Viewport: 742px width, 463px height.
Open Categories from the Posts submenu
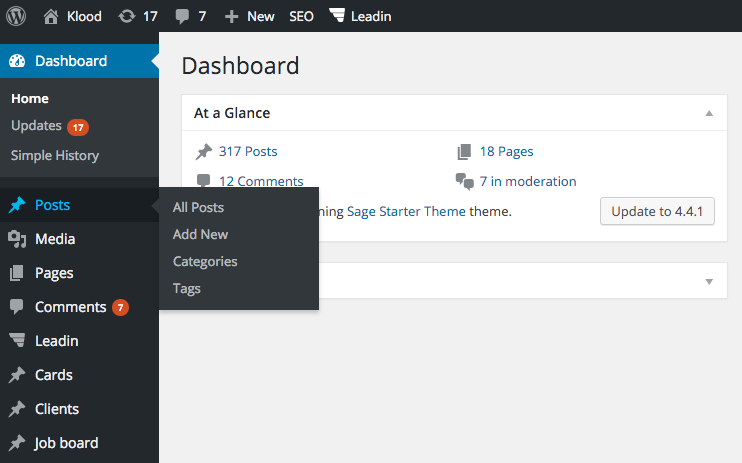click(205, 261)
